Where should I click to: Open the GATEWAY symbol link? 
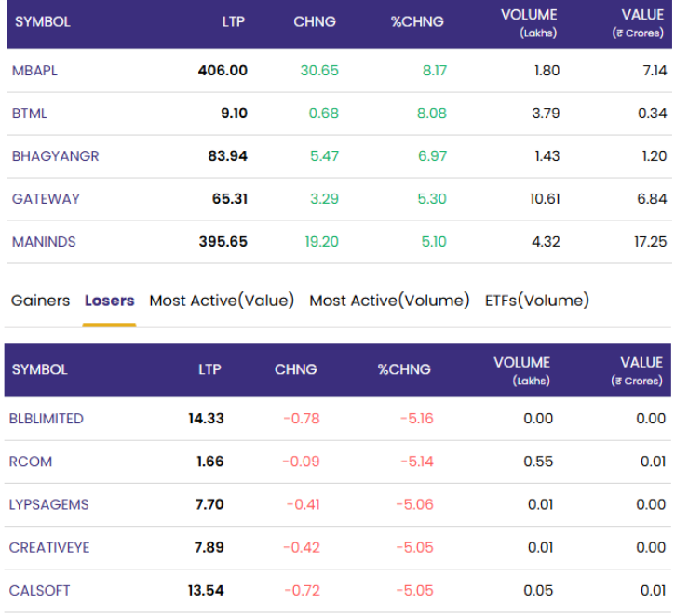pyautogui.click(x=46, y=199)
